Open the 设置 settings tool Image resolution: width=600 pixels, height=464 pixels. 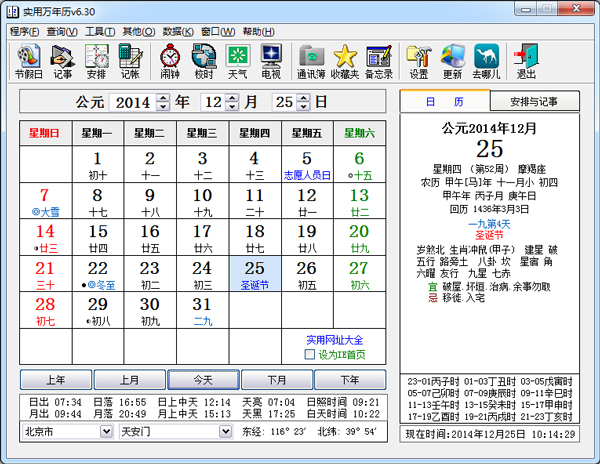tap(419, 61)
